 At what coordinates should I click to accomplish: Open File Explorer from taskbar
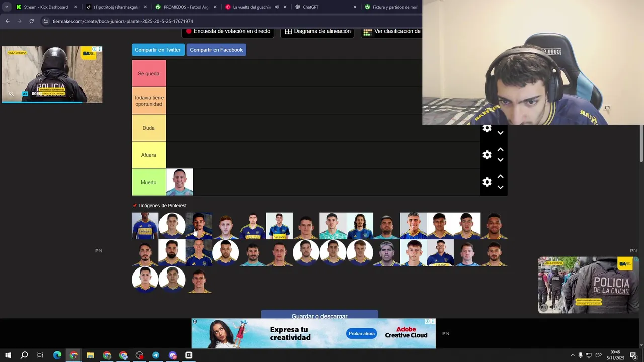[90, 355]
